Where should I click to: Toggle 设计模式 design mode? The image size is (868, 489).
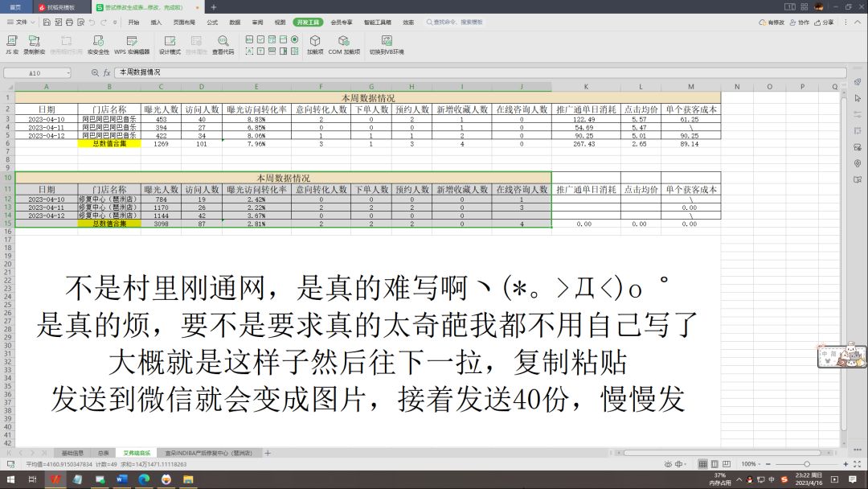pos(170,44)
